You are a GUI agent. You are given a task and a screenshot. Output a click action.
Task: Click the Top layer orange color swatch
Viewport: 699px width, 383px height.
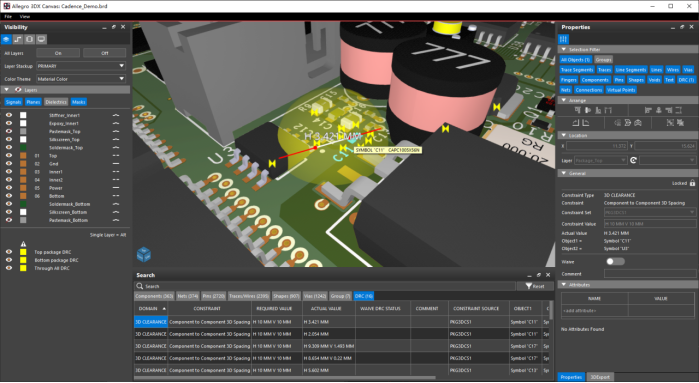click(23, 156)
